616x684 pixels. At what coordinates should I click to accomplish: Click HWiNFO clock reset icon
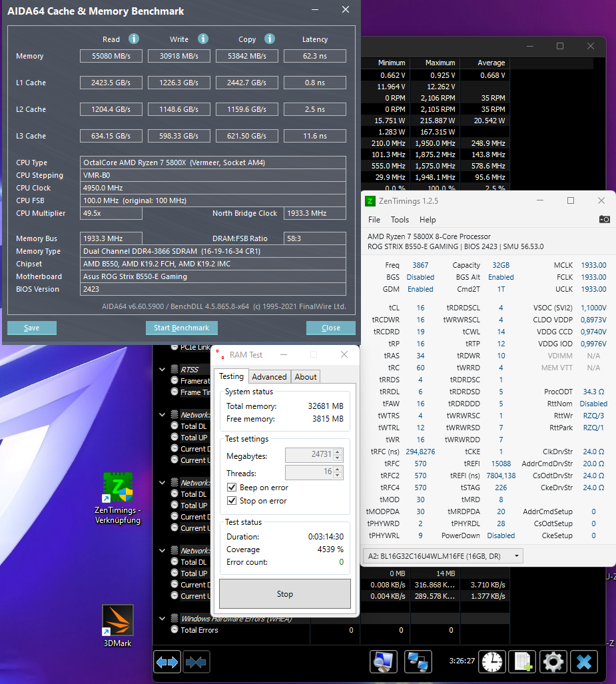(492, 662)
